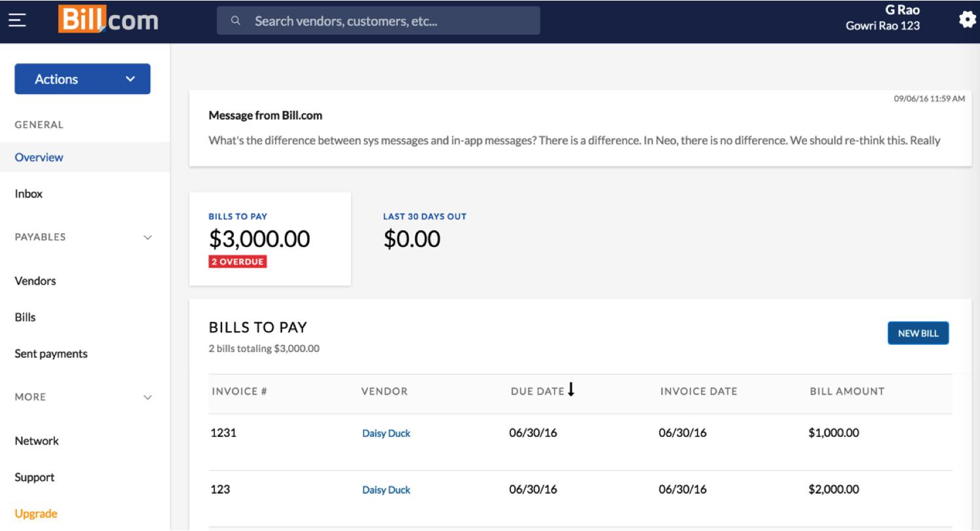Select the Bills To Pay summary card
Image resolution: width=980 pixels, height=531 pixels.
tap(270, 238)
